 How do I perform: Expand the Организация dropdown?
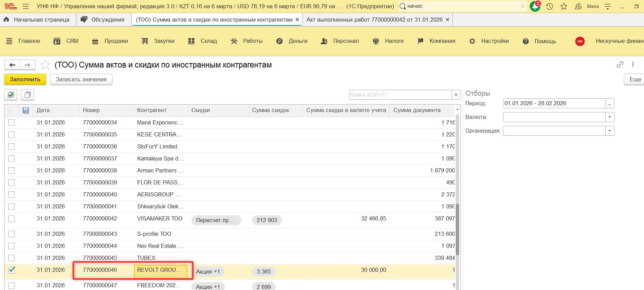(x=609, y=131)
